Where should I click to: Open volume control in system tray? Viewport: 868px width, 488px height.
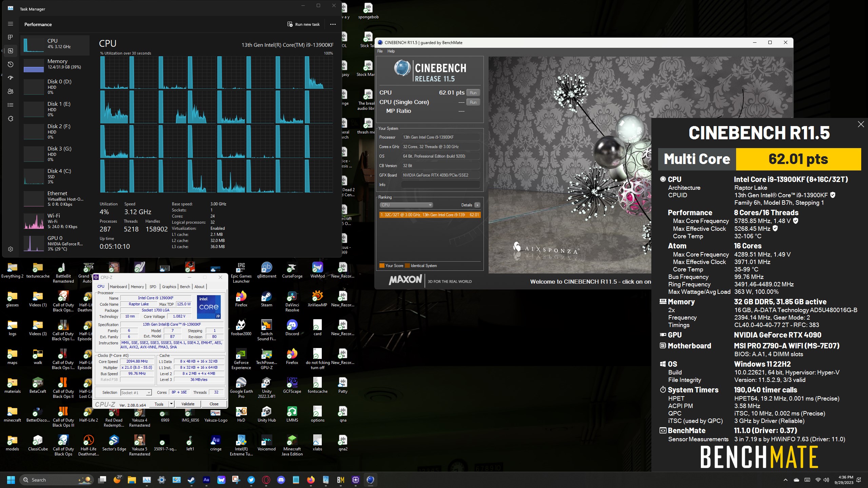[x=827, y=480]
